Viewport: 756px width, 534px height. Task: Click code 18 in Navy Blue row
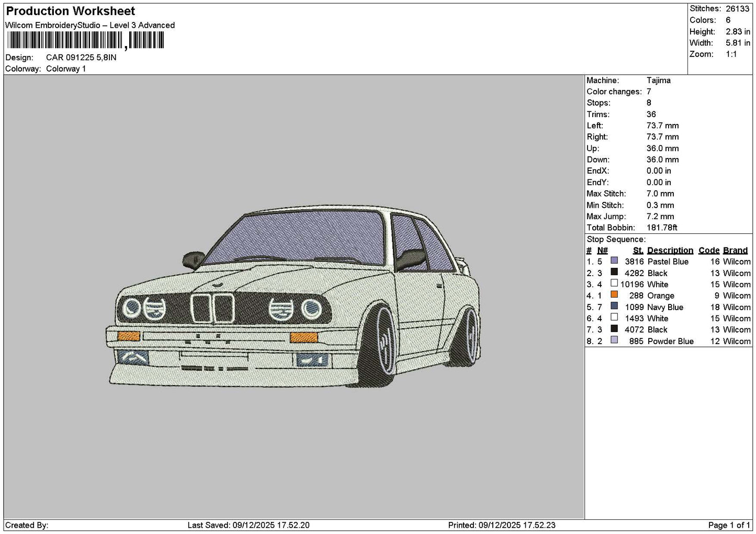tap(715, 308)
